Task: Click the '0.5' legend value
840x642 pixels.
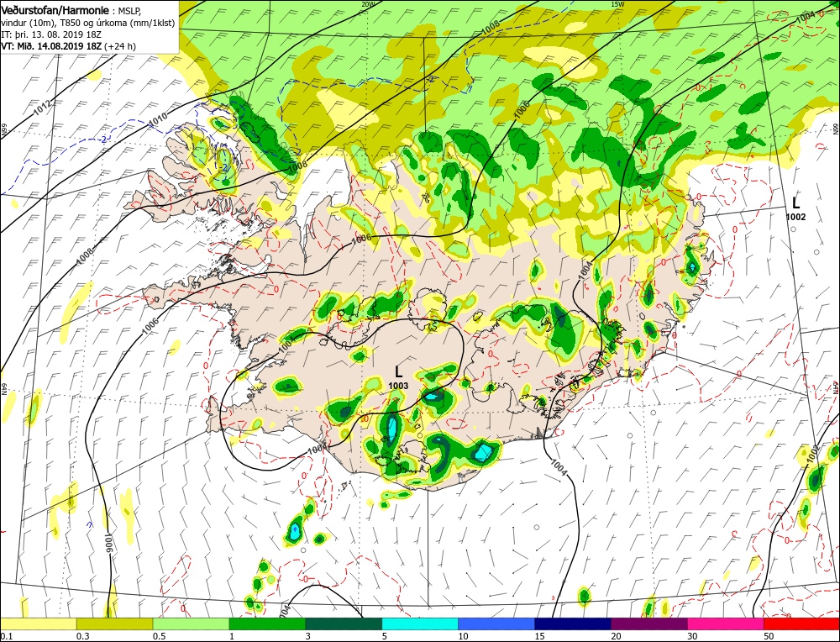Action: pyautogui.click(x=159, y=635)
